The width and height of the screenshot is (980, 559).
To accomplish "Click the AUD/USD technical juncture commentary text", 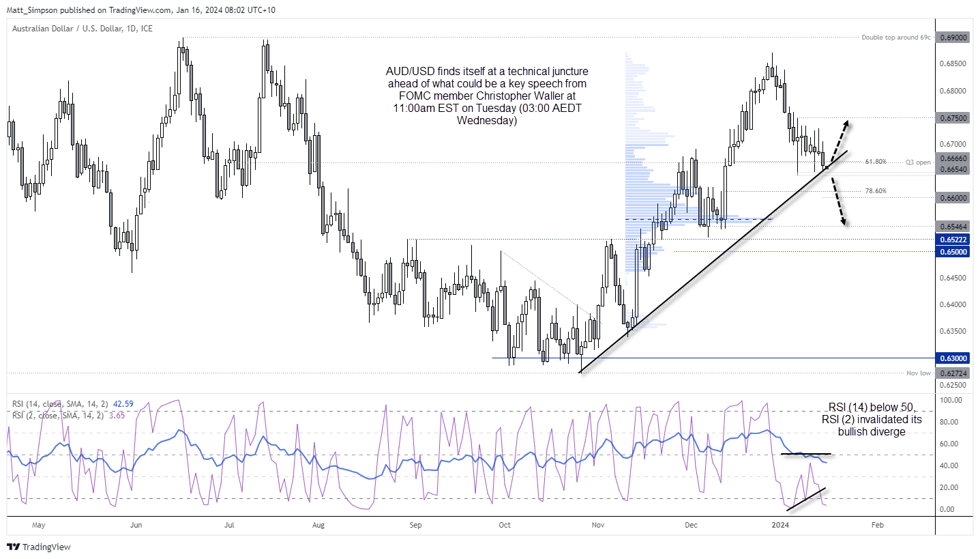I will point(486,96).
